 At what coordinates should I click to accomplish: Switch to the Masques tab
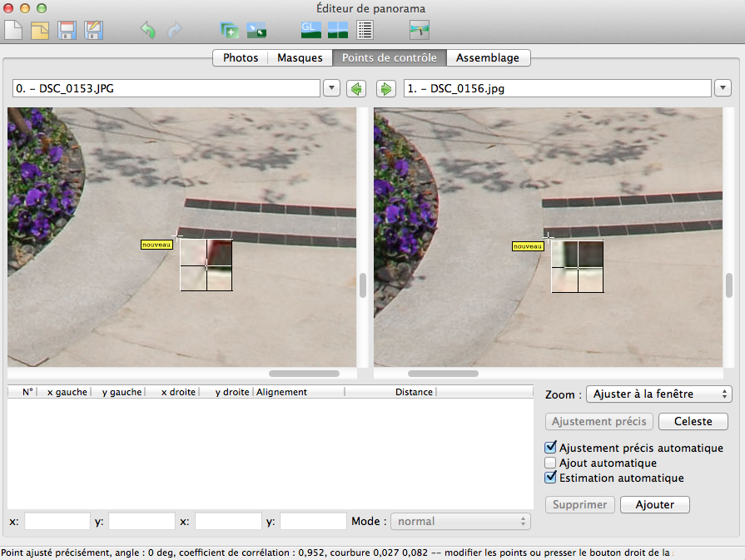[300, 57]
